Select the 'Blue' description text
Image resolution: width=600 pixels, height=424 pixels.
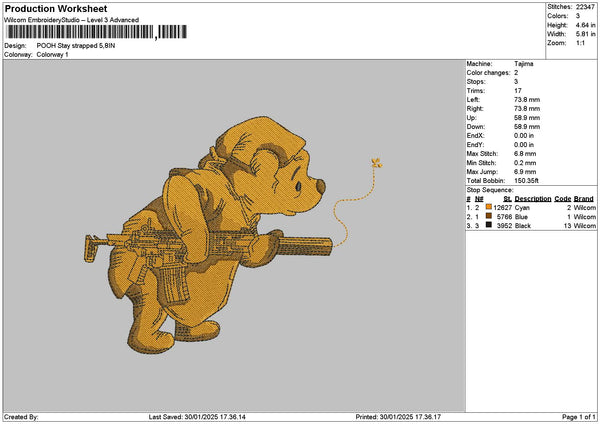[521, 217]
